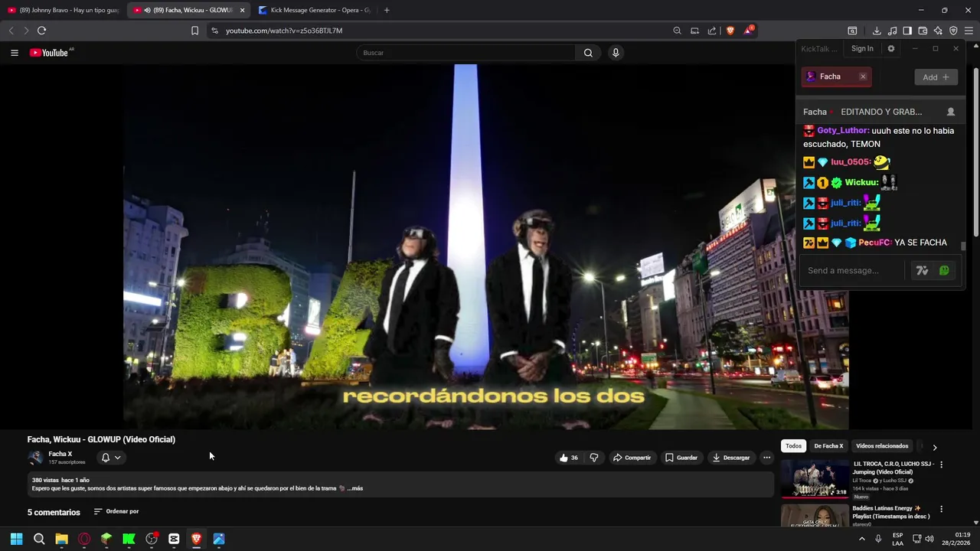Click the address bar share icon
980x551 pixels.
coord(712,31)
